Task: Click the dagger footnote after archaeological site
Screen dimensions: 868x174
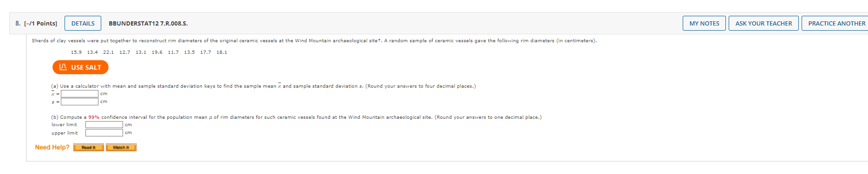Action: click(379, 40)
